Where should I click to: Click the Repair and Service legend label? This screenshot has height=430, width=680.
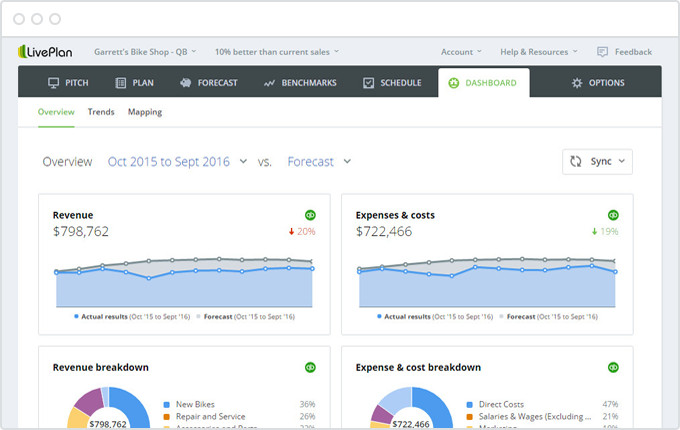tap(210, 417)
